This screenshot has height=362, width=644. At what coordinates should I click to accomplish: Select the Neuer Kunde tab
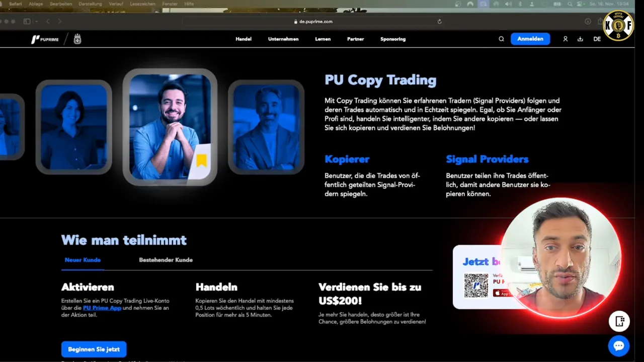83,260
